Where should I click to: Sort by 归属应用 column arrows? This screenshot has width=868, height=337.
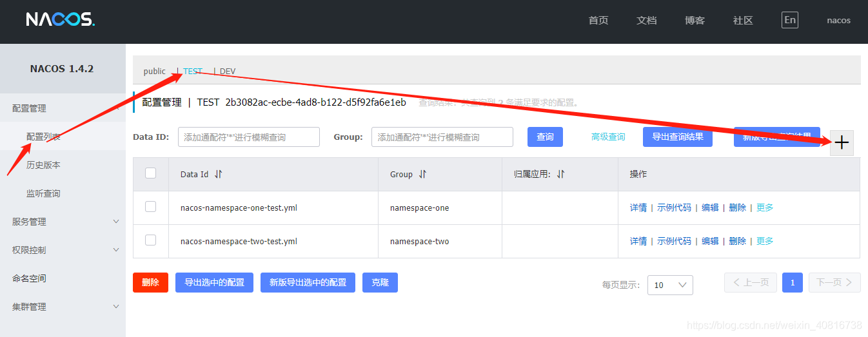[560, 174]
